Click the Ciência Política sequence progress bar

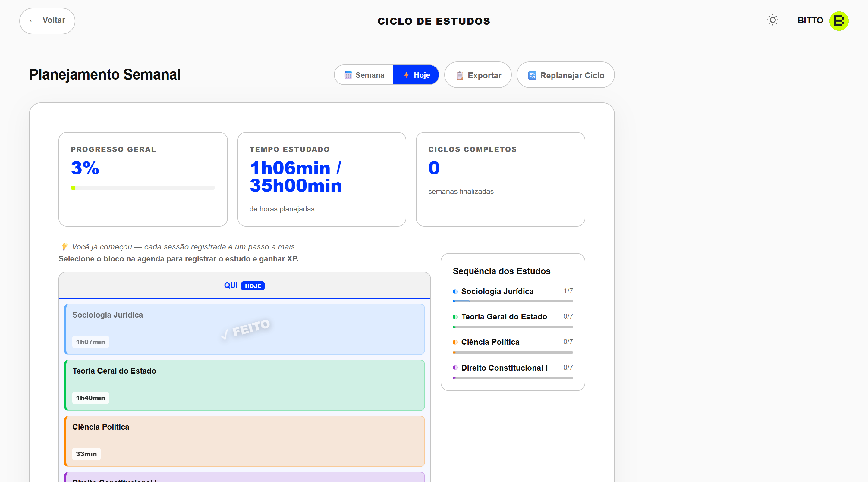point(512,352)
